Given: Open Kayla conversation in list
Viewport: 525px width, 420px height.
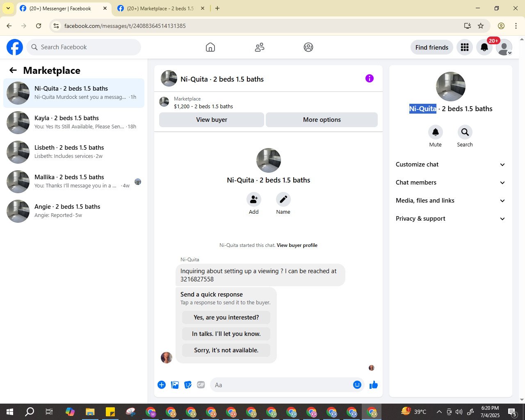Looking at the screenshot, I should [x=74, y=123].
